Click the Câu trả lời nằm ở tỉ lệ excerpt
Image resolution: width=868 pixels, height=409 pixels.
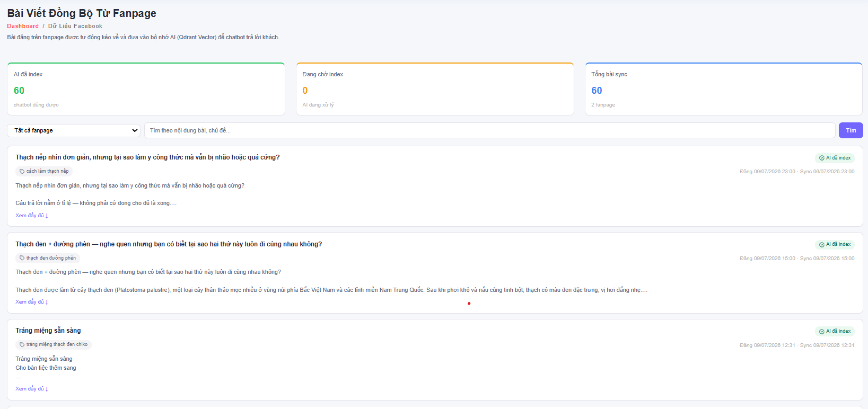click(x=96, y=203)
